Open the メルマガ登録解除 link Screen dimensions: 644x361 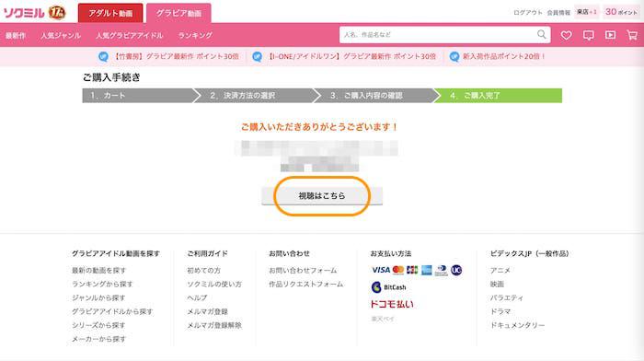(x=214, y=325)
